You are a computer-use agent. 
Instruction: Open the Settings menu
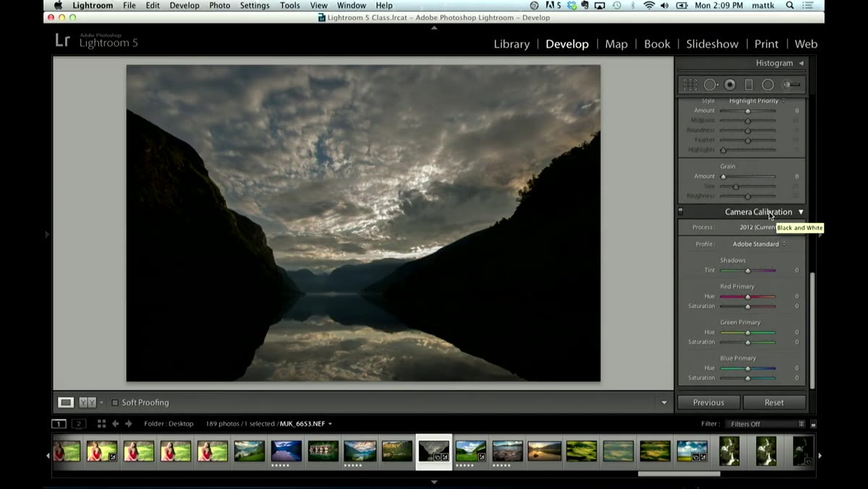tap(255, 6)
